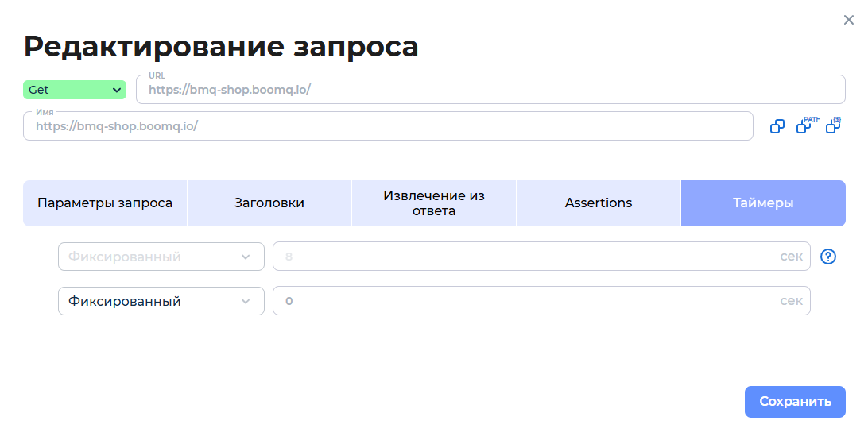
Task: Switch to the Параметры запроса tab
Action: tap(105, 203)
